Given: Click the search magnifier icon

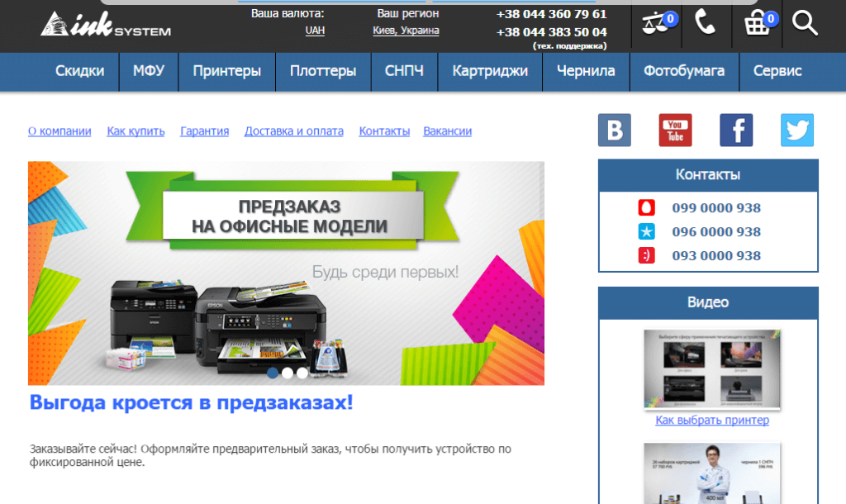Looking at the screenshot, I should [x=805, y=23].
